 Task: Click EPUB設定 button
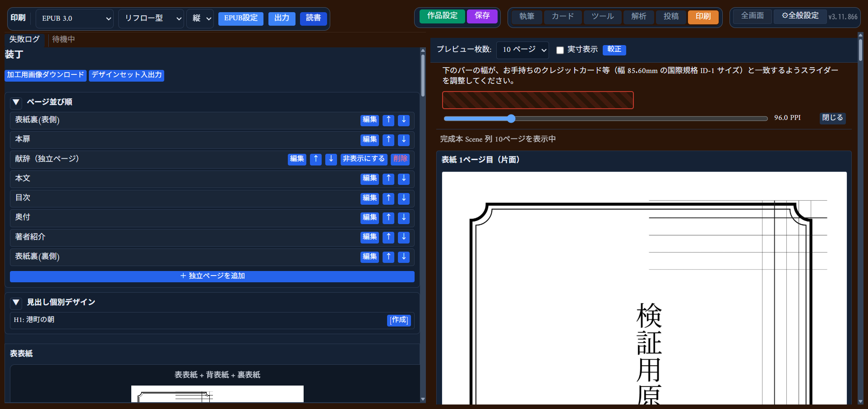point(241,18)
